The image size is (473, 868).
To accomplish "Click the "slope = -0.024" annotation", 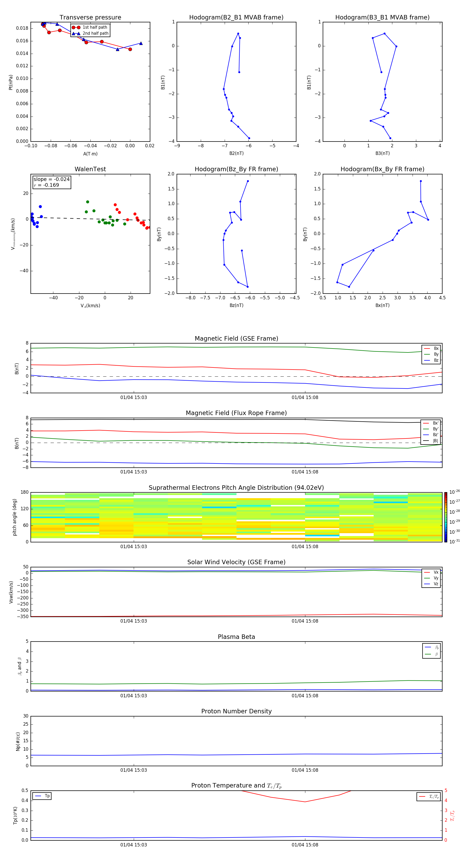I will [52, 179].
